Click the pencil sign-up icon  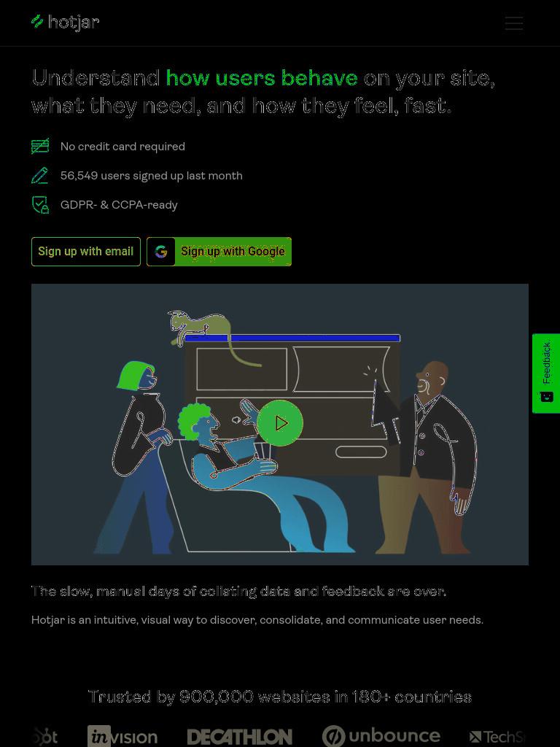pyautogui.click(x=40, y=175)
